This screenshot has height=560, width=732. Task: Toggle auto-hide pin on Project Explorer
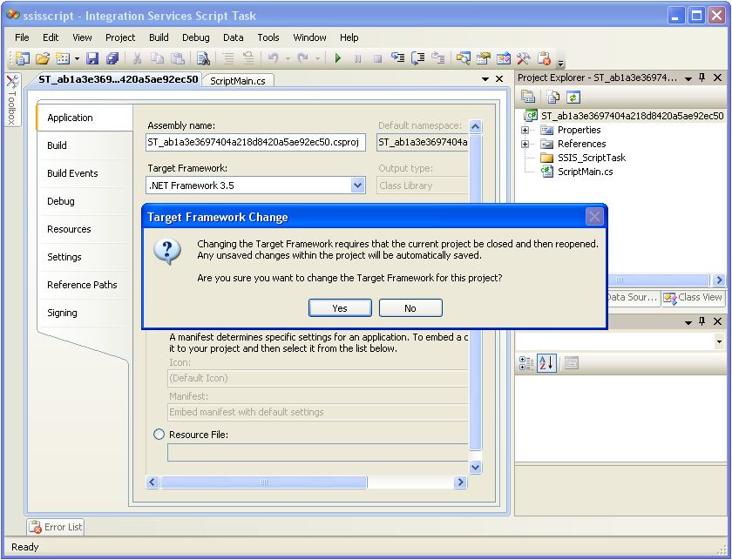tap(702, 78)
